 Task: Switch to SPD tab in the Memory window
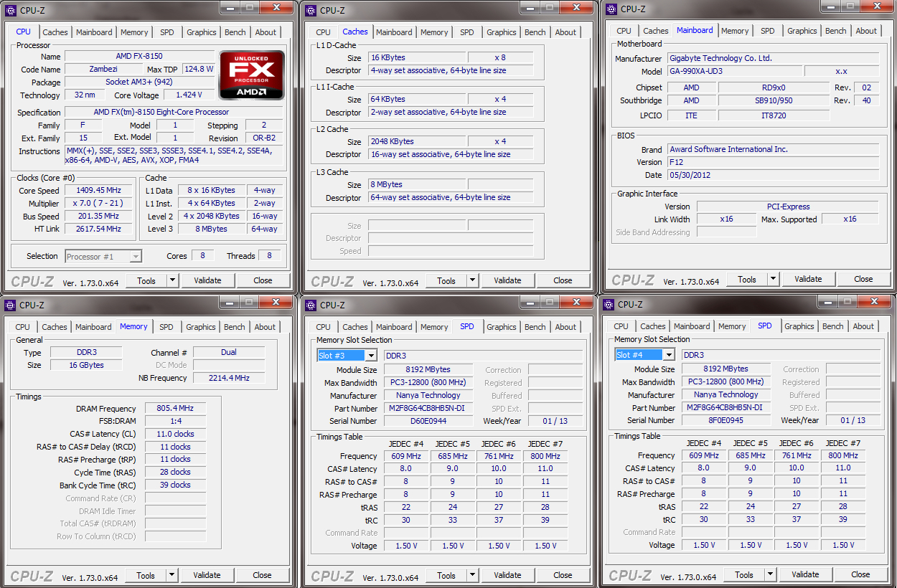point(166,327)
